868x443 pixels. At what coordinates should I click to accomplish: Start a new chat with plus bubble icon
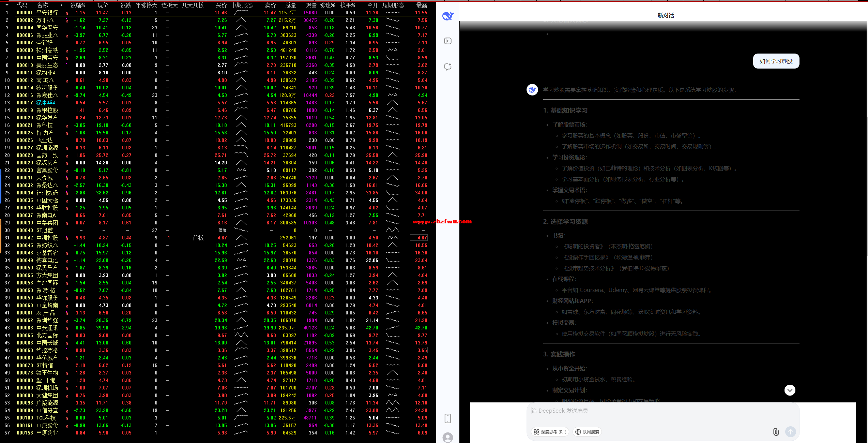(x=448, y=67)
